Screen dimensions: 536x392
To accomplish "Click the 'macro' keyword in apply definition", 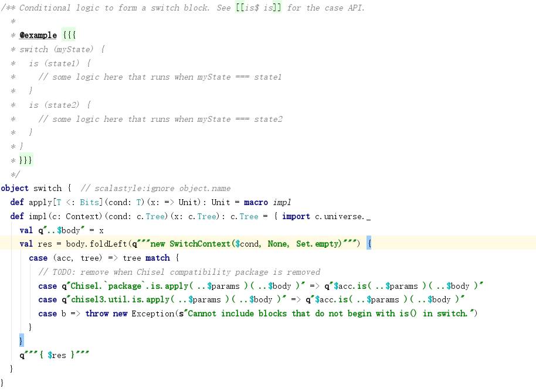I will [256, 202].
